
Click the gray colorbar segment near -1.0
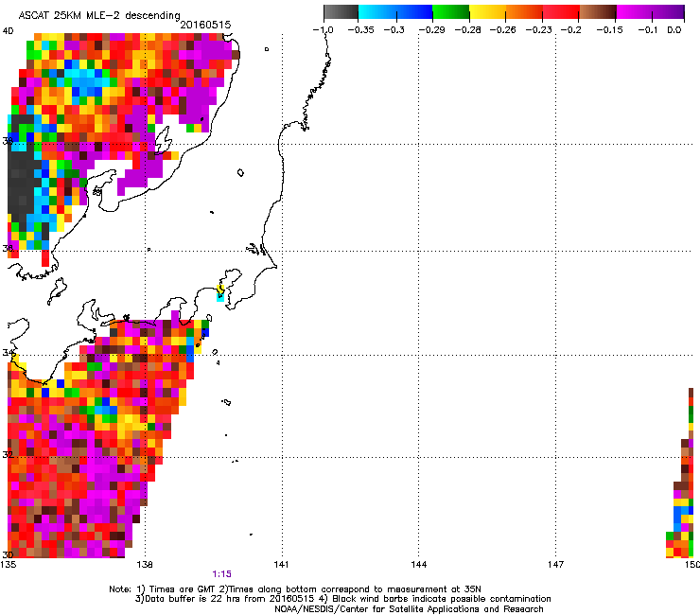pyautogui.click(x=341, y=12)
